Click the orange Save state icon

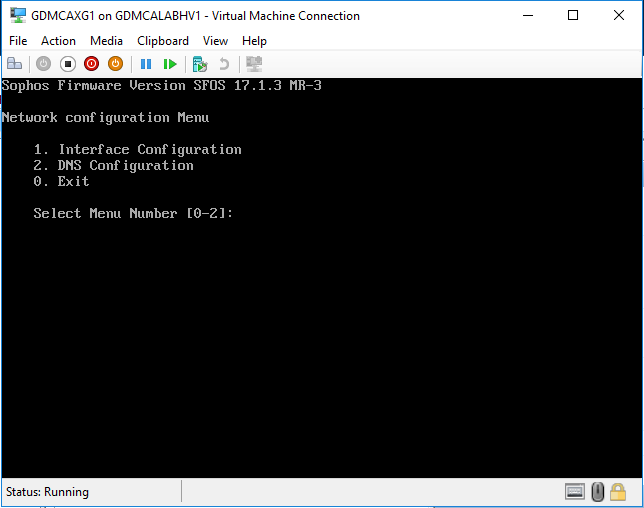115,64
